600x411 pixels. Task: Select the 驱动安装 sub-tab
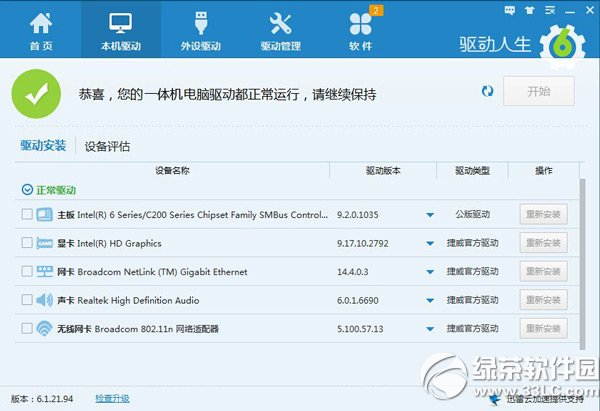(43, 145)
